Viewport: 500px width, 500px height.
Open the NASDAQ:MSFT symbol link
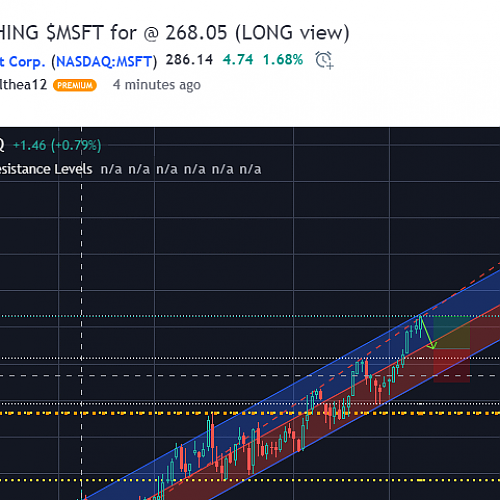coord(104,62)
